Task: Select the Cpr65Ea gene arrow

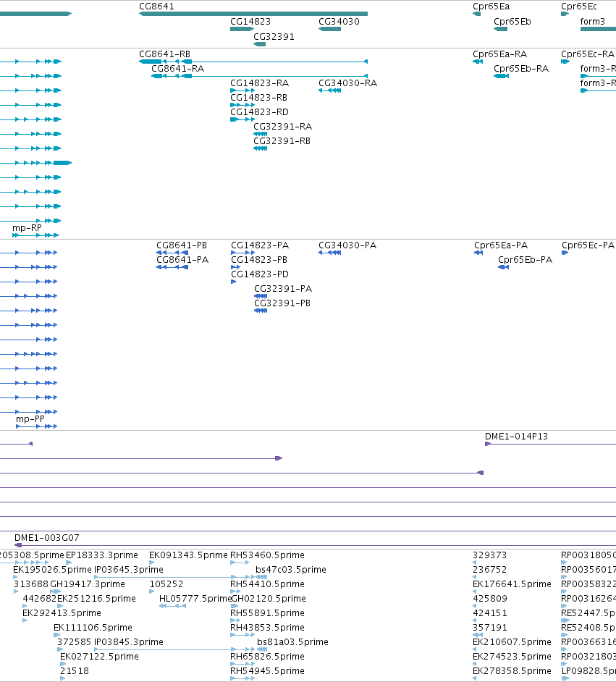Action: coord(476,14)
